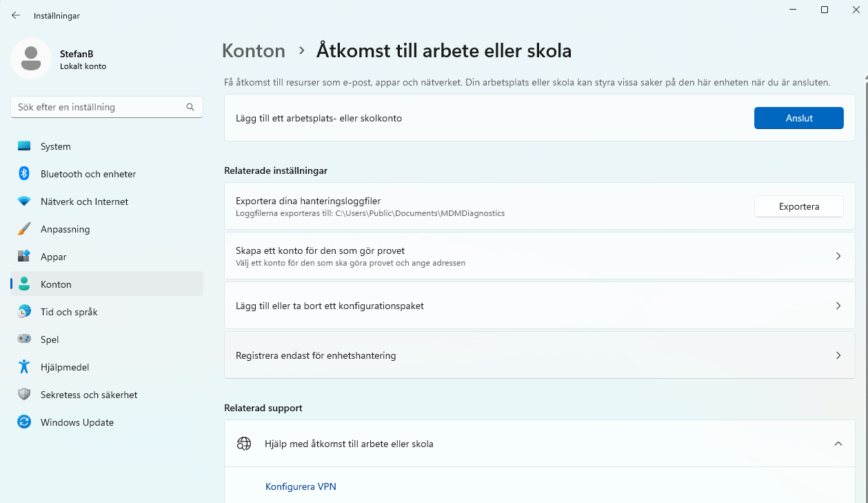868x503 pixels.
Task: Open Skapa ett konto för provet chevron
Action: click(x=838, y=256)
